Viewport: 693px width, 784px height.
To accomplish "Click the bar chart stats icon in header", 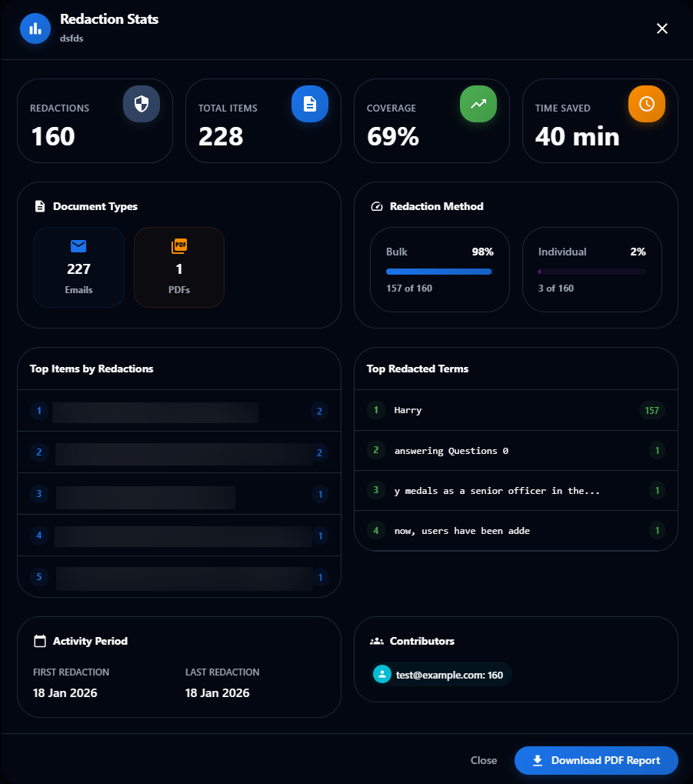I will (x=35, y=28).
